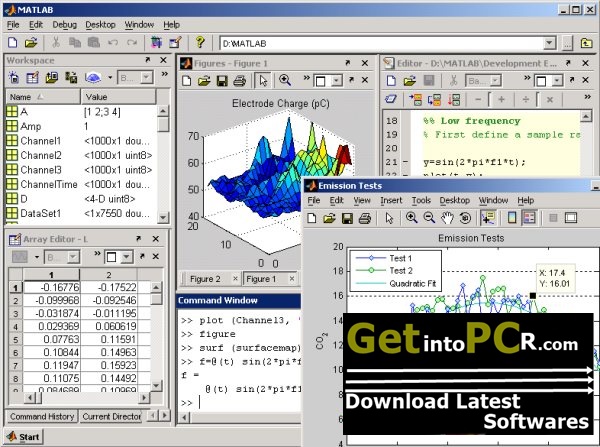Select column 1 header in the Array Editor
The height and width of the screenshot is (447, 600).
tap(51, 275)
